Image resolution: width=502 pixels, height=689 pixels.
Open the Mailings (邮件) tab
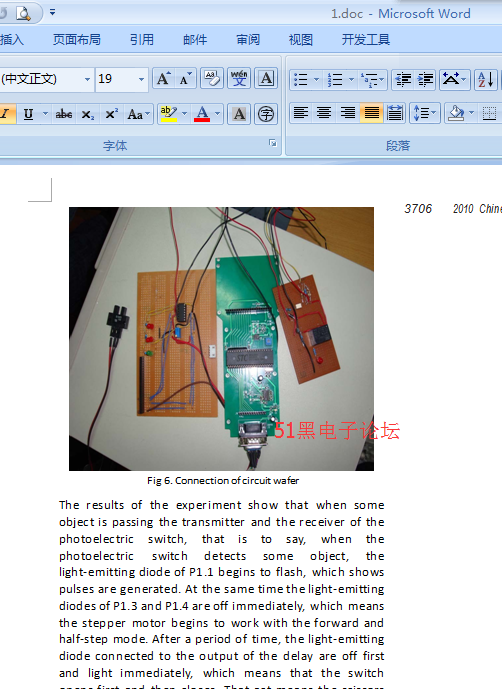[195, 40]
